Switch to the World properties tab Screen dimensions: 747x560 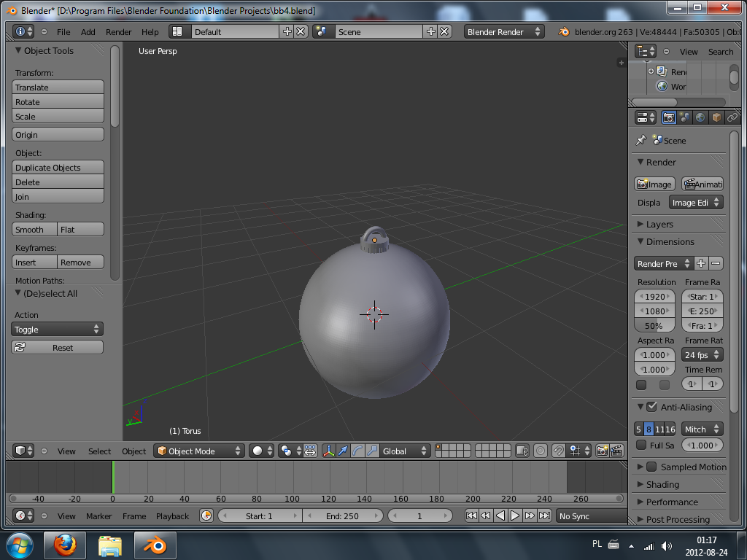tap(700, 117)
